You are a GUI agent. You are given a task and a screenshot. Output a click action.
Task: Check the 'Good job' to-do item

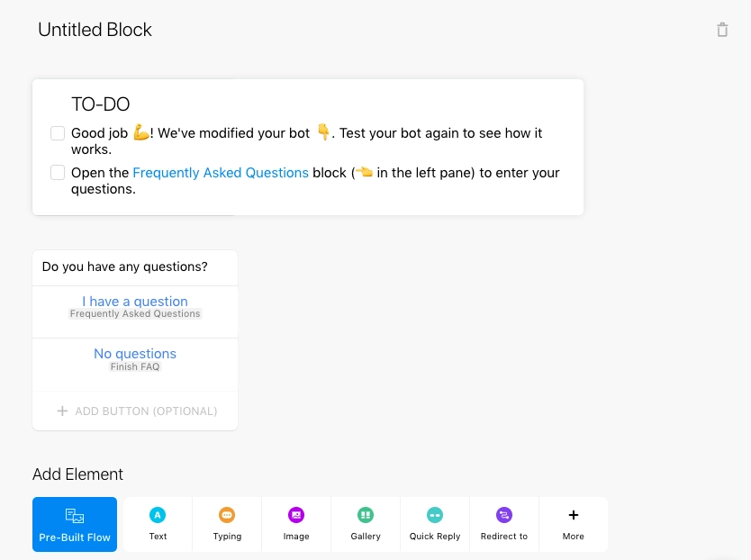58,133
